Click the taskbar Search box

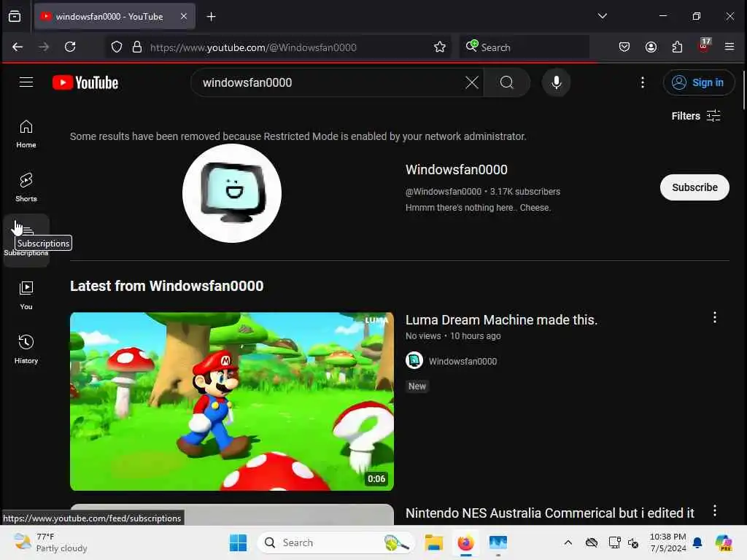[336, 542]
